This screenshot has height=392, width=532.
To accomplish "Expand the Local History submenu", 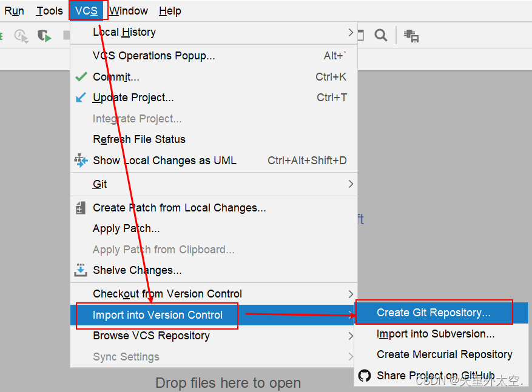I will pyautogui.click(x=214, y=33).
